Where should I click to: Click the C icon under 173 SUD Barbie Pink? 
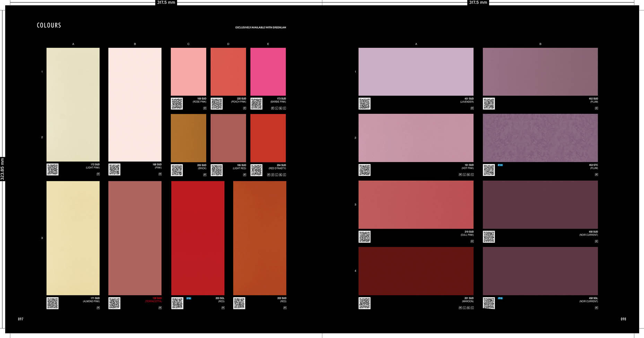pyautogui.click(x=285, y=108)
